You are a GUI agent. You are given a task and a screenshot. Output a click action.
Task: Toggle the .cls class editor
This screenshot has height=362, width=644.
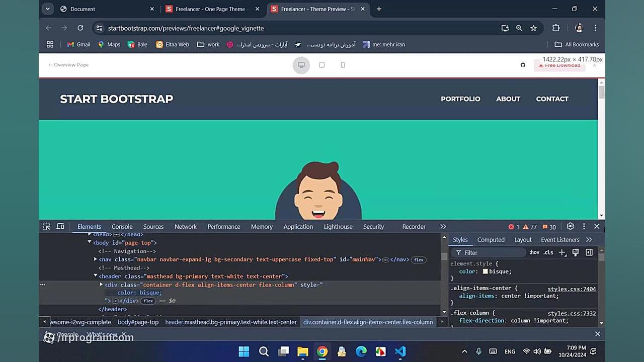(x=548, y=252)
